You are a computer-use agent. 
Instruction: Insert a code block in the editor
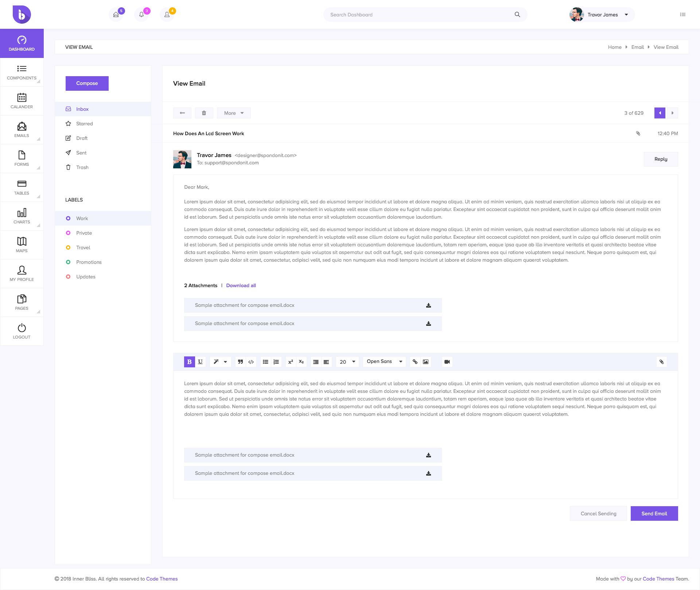[251, 362]
